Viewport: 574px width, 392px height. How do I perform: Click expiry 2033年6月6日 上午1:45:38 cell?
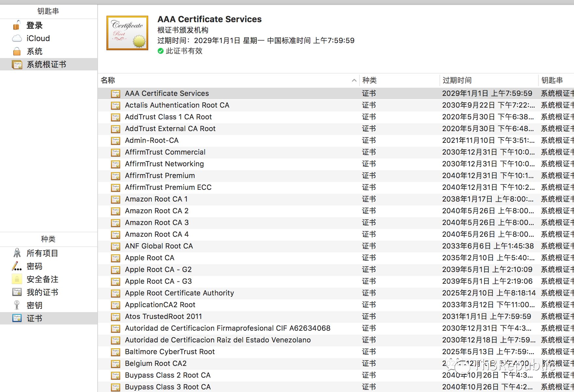488,246
